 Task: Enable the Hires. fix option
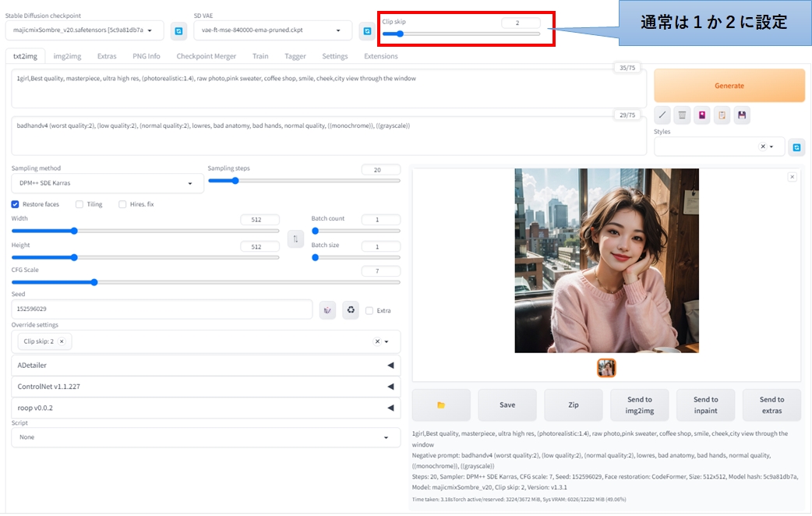point(122,203)
